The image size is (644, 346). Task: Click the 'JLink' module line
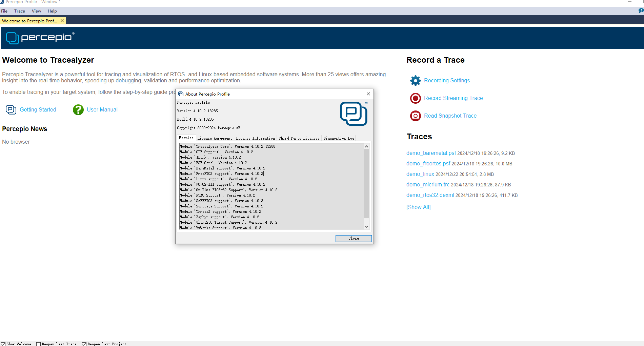[x=210, y=157]
